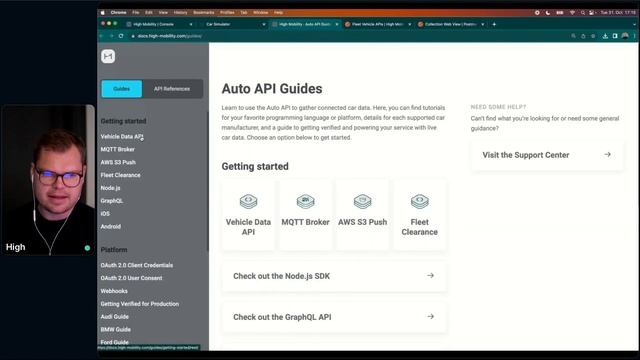The image size is (640, 360).
Task: Click arrow on Support Center card
Action: point(607,154)
